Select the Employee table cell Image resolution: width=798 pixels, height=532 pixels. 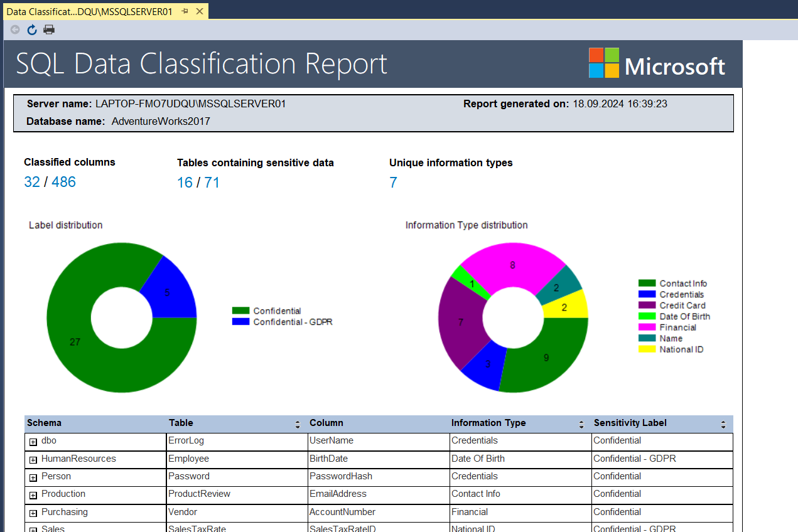[x=237, y=460]
